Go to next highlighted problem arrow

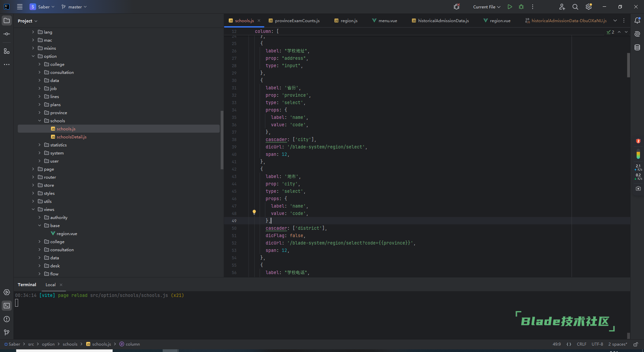tap(626, 32)
